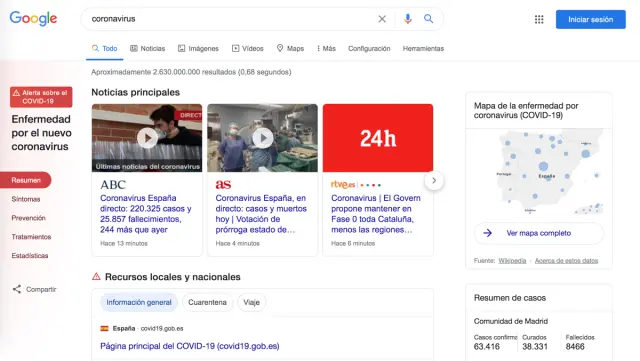Image resolution: width=640 pixels, height=361 pixels.
Task: Open Página principal del COVID-19 link
Action: coord(190,346)
